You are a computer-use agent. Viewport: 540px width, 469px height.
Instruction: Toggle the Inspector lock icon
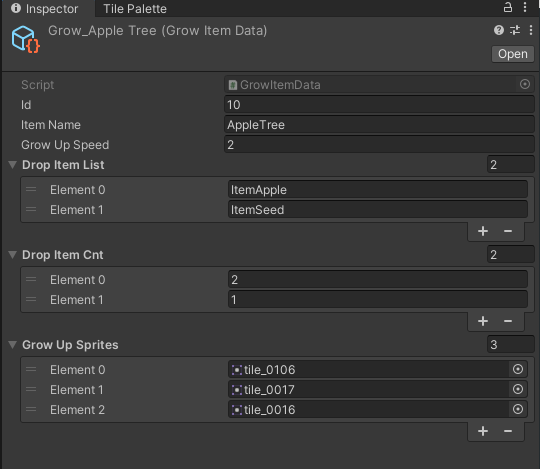[508, 7]
